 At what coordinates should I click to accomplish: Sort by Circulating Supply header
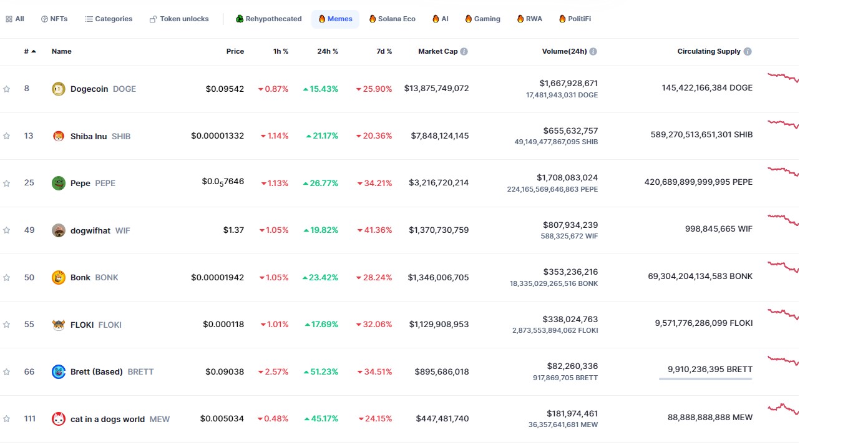tap(709, 52)
